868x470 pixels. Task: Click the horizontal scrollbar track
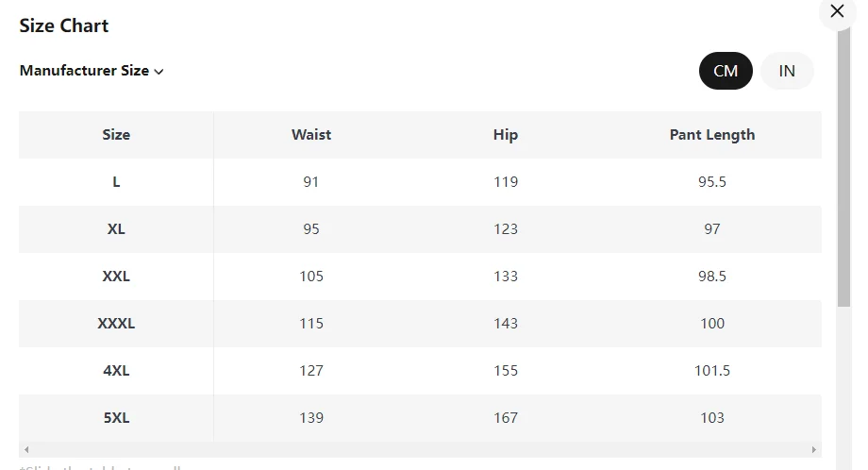tap(420, 449)
